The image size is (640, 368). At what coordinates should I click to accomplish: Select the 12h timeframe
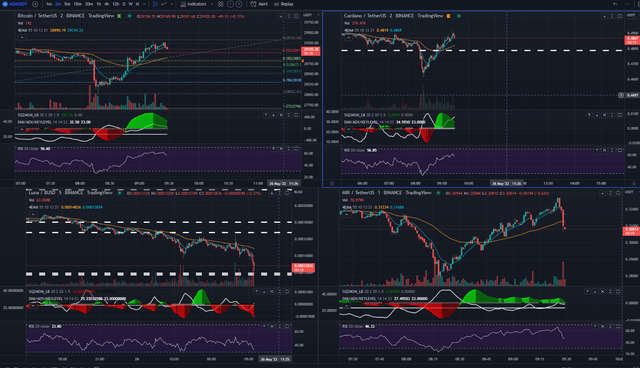pos(116,4)
